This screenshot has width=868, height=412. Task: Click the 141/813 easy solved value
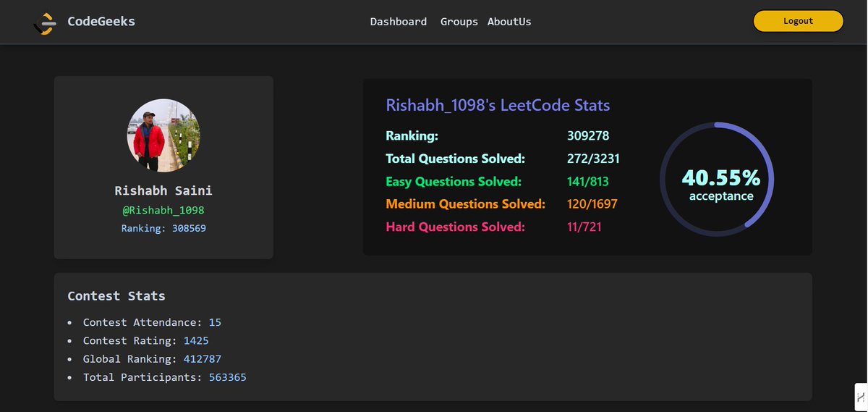pyautogui.click(x=590, y=182)
